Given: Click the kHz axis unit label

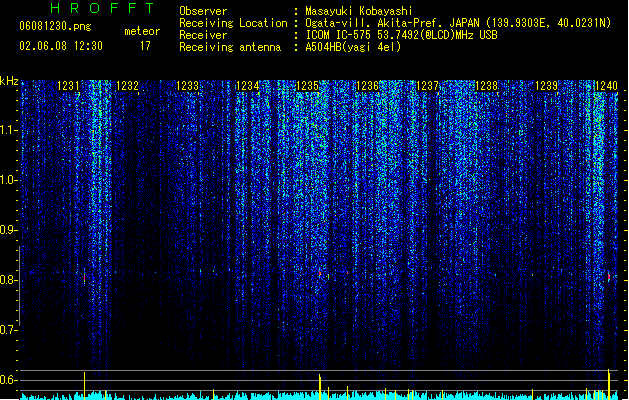Looking at the screenshot, I should 9,81.
